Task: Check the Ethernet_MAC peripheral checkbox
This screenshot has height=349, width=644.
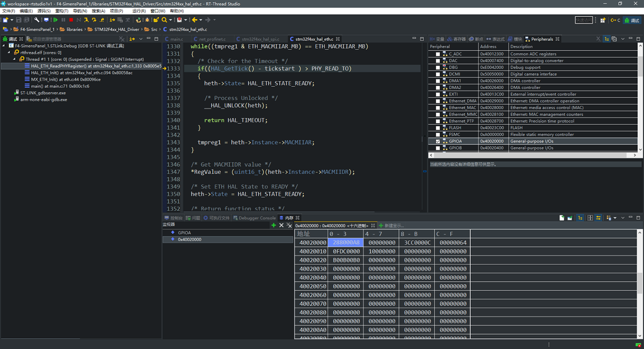Action: (438, 108)
